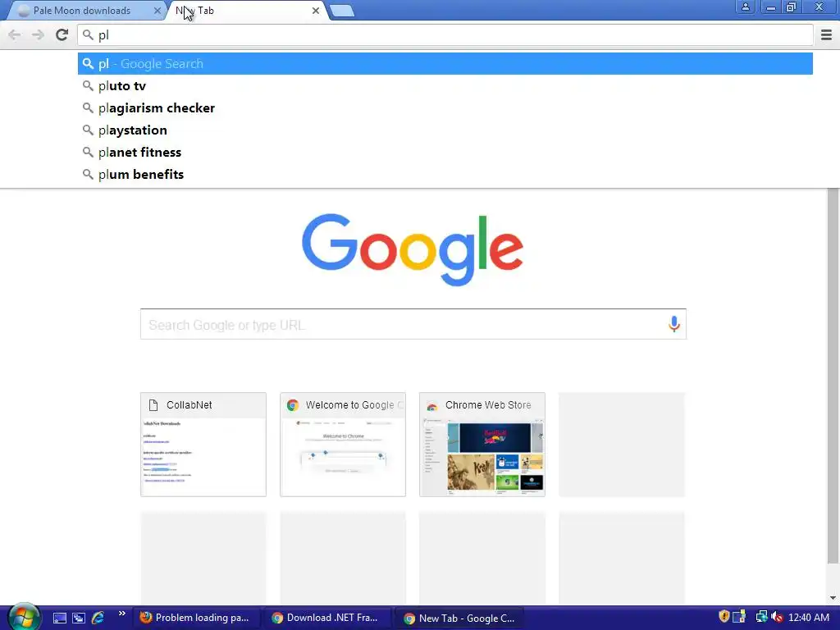
Task: Launch Internet Explorer from quick launch
Action: coord(98,618)
